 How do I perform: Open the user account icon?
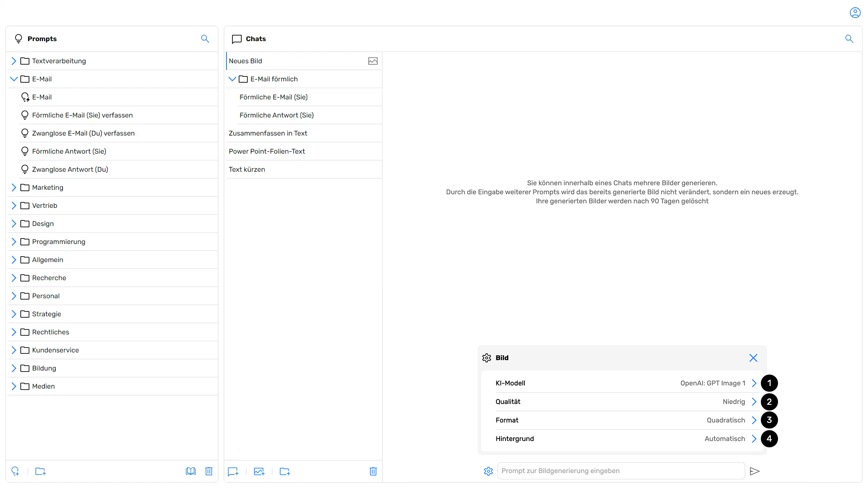click(x=855, y=12)
